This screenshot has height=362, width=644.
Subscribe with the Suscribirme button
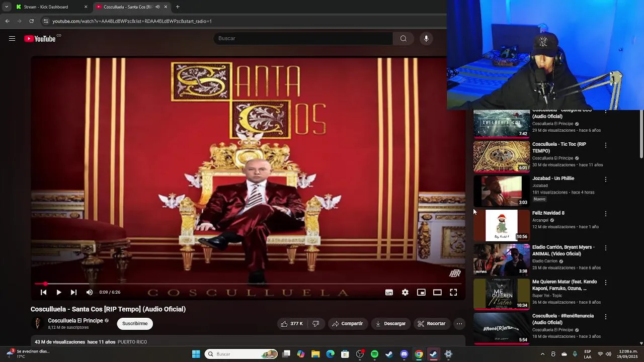(135, 324)
